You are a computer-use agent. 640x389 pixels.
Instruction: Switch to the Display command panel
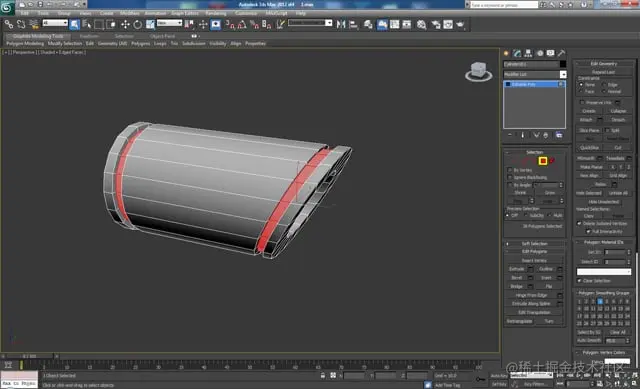pos(551,53)
